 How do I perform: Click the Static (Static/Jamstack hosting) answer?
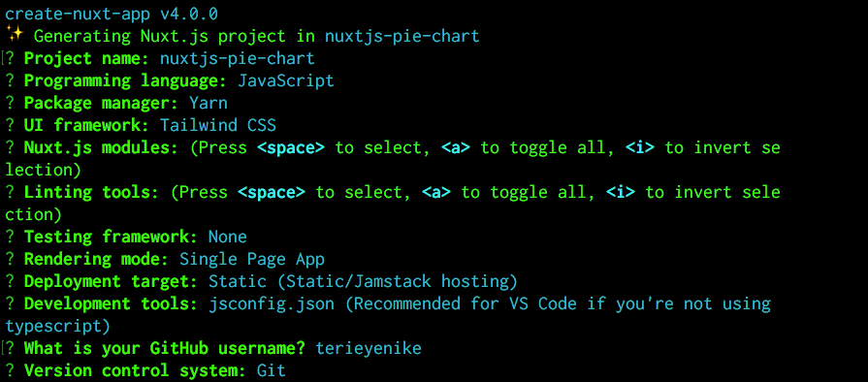coord(363,281)
